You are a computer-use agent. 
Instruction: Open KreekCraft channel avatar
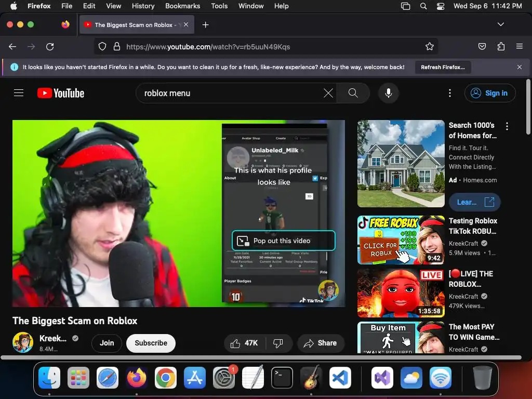[x=23, y=342]
